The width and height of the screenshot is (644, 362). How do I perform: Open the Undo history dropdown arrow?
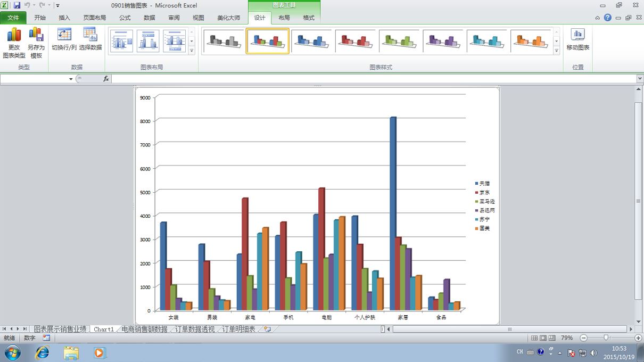(x=34, y=5)
